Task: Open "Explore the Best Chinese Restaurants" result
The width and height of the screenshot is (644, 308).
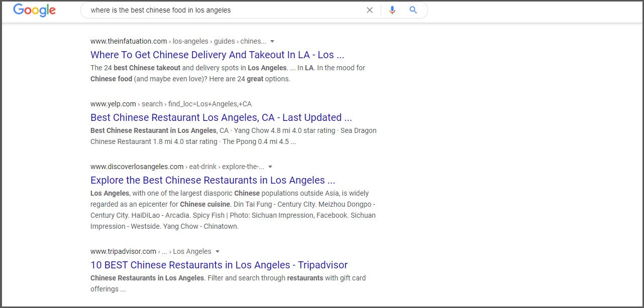Action: (x=212, y=180)
